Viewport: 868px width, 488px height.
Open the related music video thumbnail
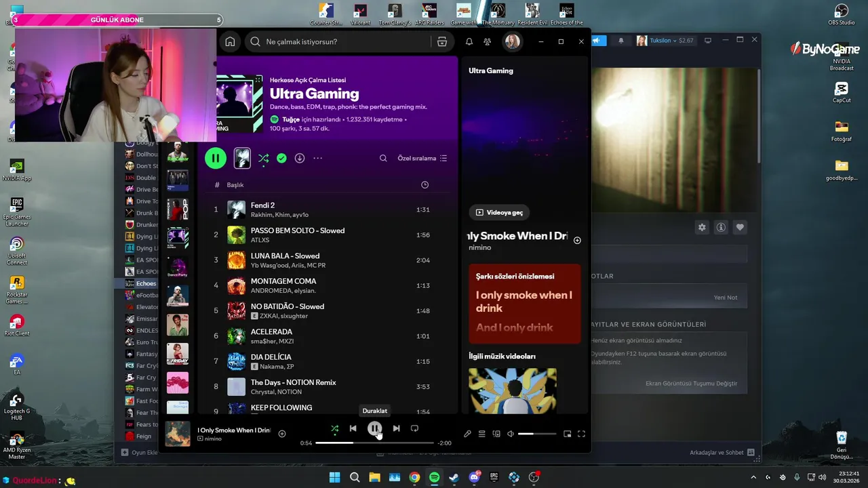[x=512, y=390]
